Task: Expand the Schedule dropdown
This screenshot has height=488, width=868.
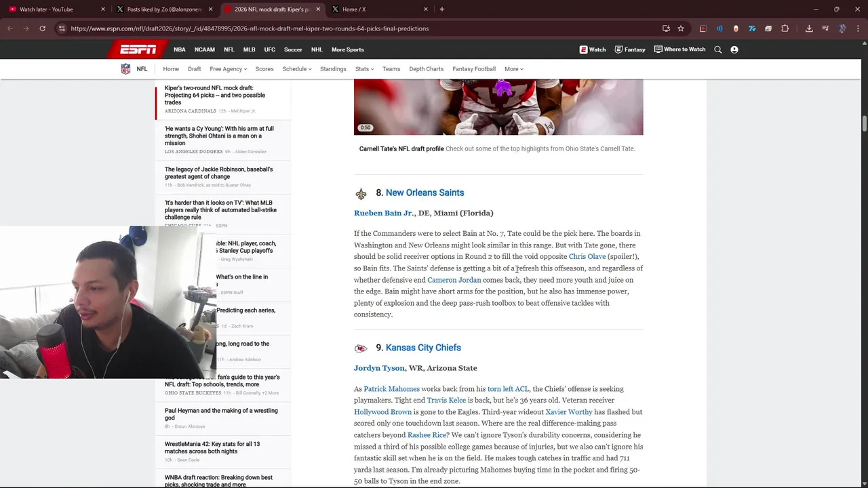Action: [297, 69]
